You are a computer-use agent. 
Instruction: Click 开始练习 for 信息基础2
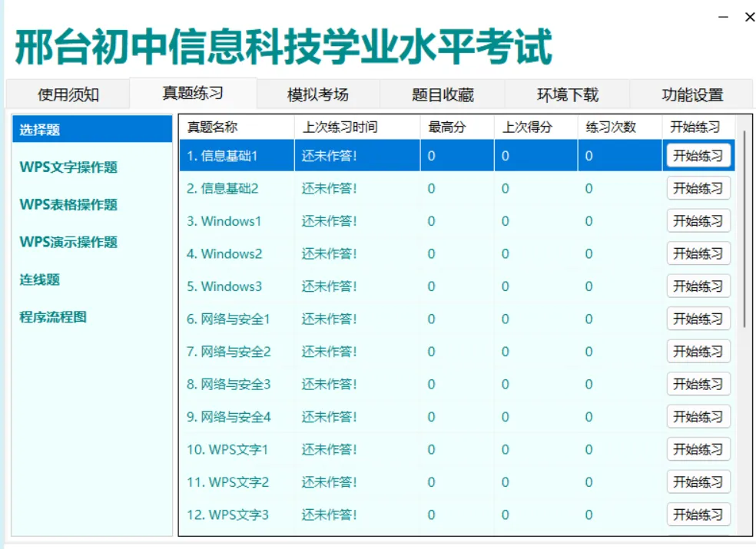pos(698,188)
